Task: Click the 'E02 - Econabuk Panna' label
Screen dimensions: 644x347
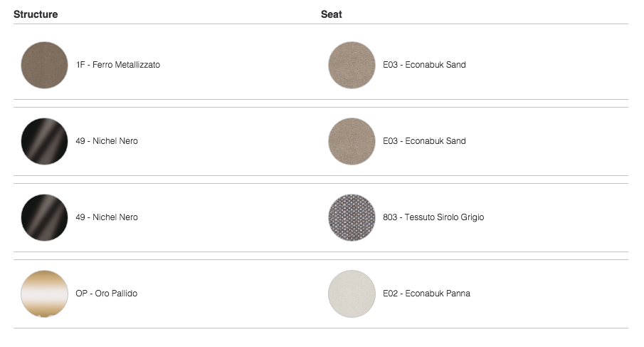Action: point(426,293)
